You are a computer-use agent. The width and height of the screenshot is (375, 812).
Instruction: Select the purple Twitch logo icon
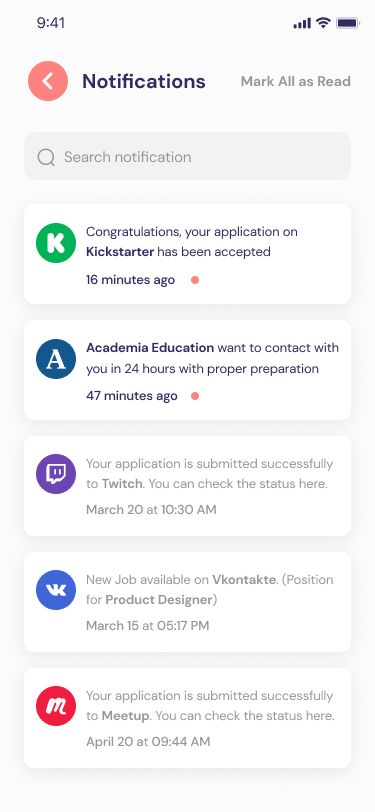[56, 474]
